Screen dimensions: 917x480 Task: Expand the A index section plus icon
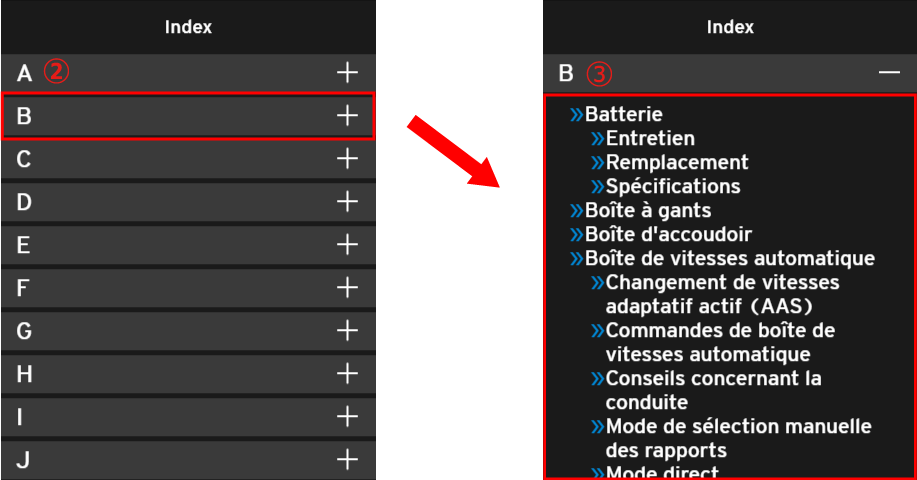347,72
